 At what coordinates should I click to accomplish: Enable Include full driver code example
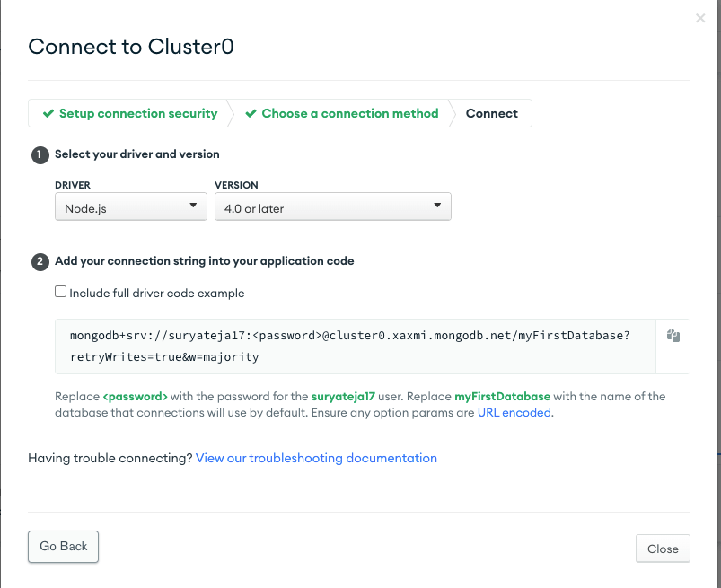tap(61, 292)
